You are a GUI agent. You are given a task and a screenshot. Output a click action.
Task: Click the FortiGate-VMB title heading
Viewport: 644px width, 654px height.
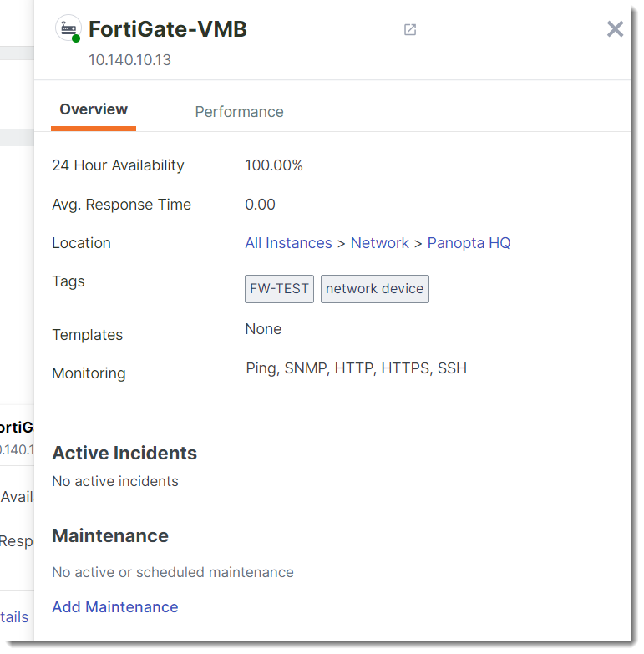pyautogui.click(x=168, y=29)
